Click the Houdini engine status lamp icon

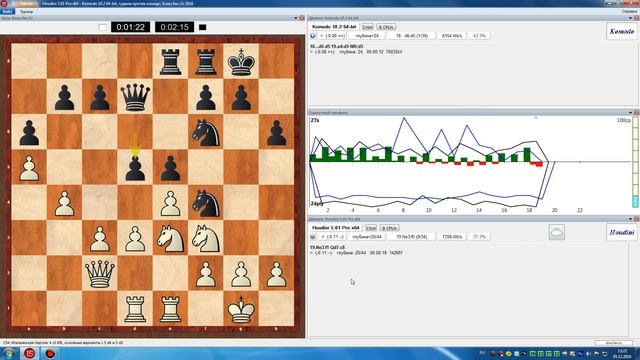(x=313, y=237)
